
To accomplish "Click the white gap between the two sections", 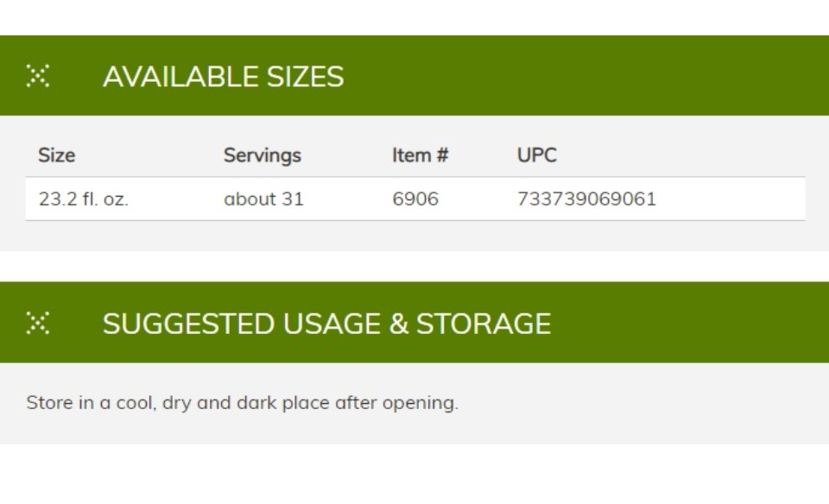I will coord(414,267).
